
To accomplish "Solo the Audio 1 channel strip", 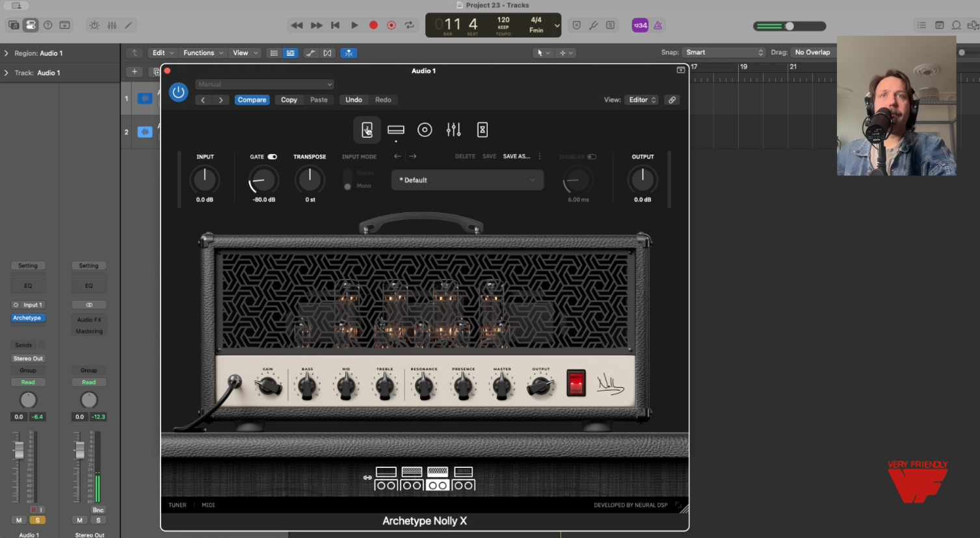I will tap(38, 520).
